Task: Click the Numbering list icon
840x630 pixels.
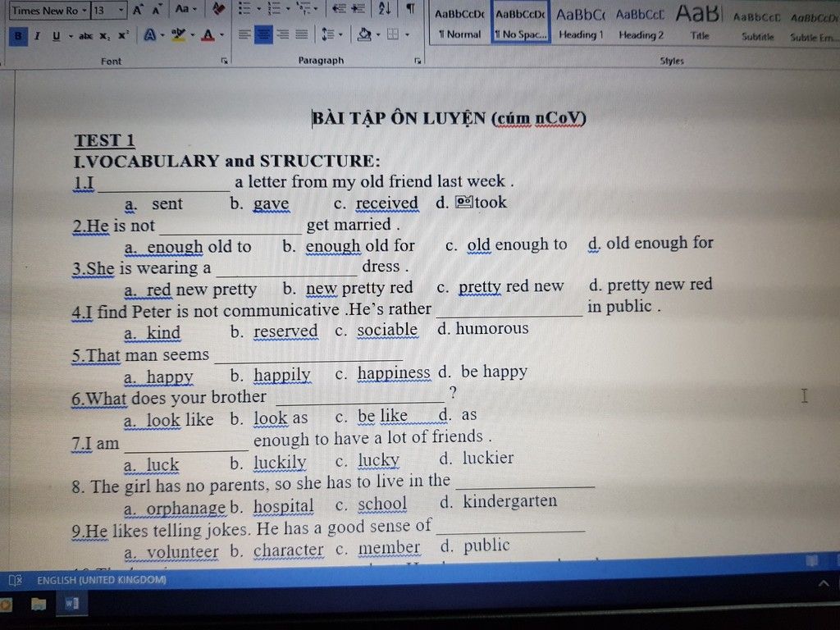Action: pyautogui.click(x=274, y=8)
